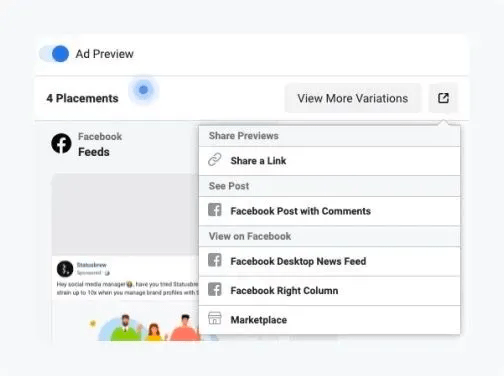Viewport: 504px width, 376px height.
Task: Toggle the Ad Preview switch
Action: coord(54,54)
